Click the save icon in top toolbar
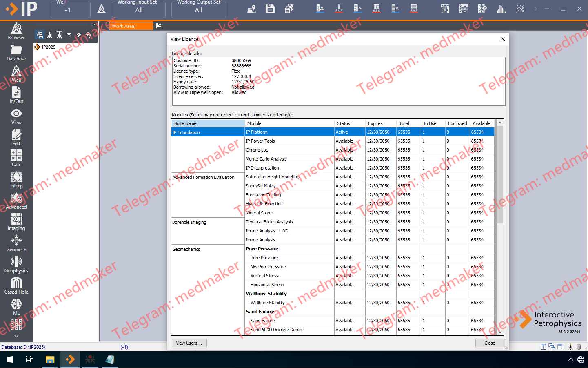 (270, 9)
